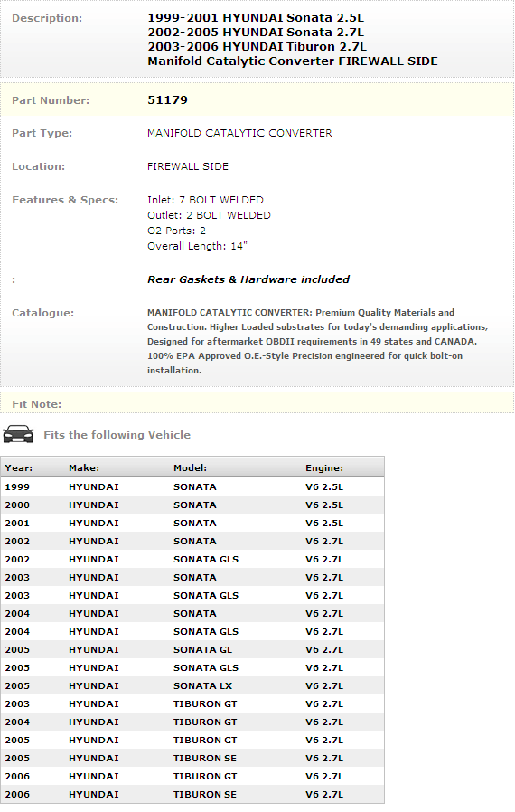Select the 2005 Tiburon SE row
The image size is (515, 812).
(192, 758)
